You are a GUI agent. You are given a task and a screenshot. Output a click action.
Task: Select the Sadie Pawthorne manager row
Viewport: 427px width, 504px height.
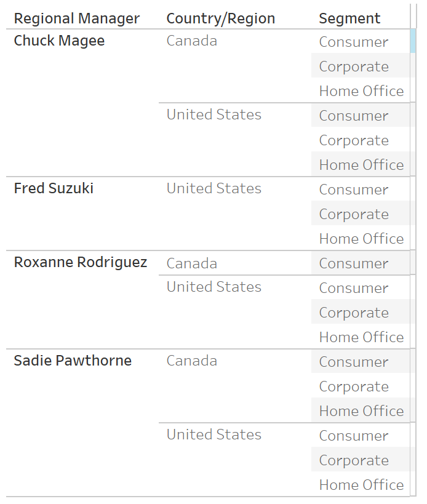pos(73,361)
